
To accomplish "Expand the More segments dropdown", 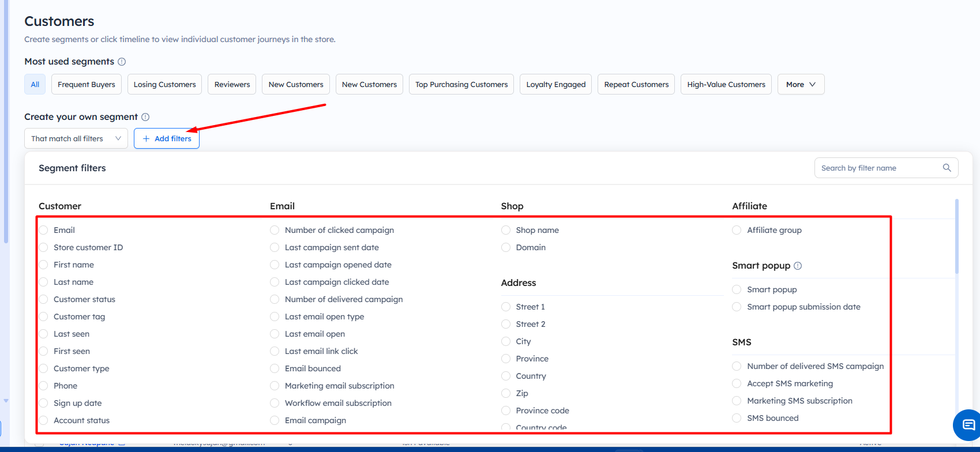I will [x=801, y=84].
